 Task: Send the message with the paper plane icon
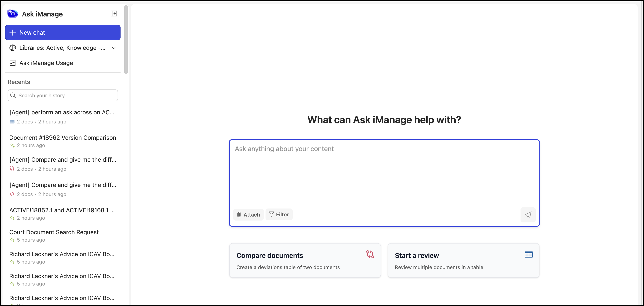[528, 215]
